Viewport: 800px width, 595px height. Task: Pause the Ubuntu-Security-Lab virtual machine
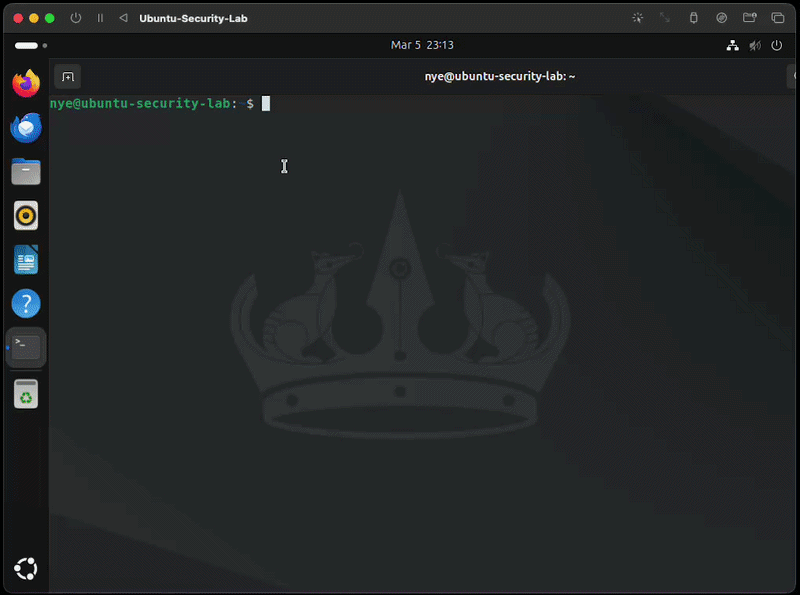(x=100, y=18)
